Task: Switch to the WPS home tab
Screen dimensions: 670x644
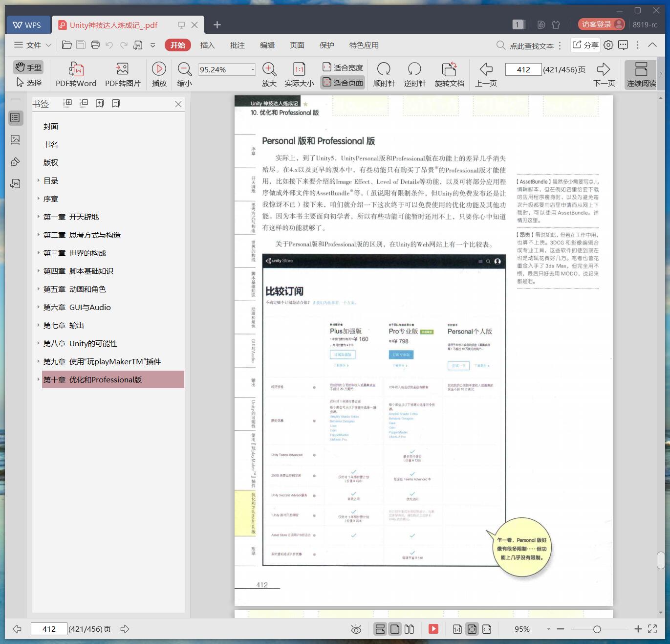Action: [x=27, y=25]
